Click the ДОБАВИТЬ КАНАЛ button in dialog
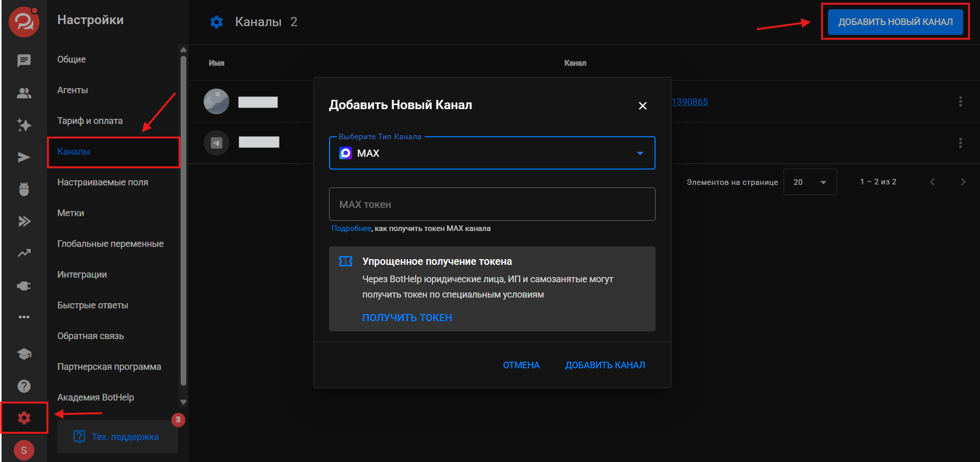The height and width of the screenshot is (462, 980). (x=605, y=365)
